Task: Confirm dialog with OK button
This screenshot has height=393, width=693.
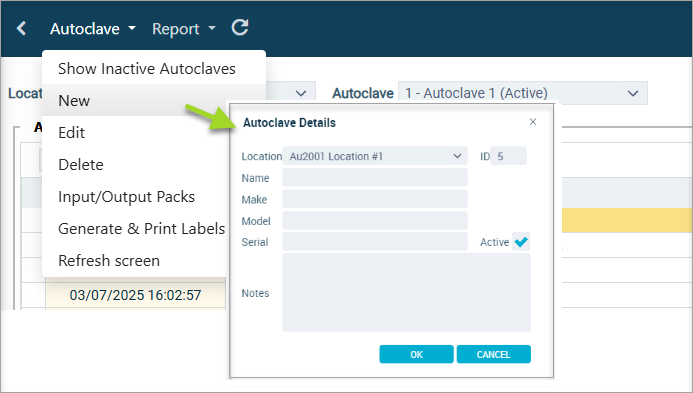Action: pyautogui.click(x=416, y=354)
